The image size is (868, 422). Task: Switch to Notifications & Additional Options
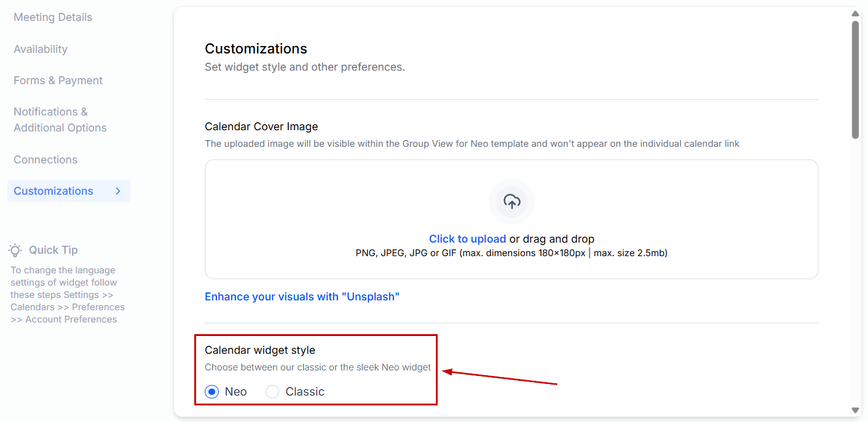click(x=60, y=120)
